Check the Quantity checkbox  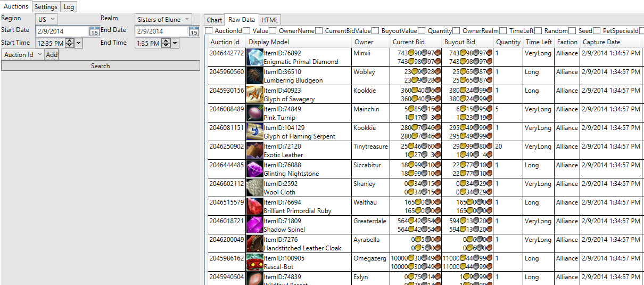coord(422,31)
